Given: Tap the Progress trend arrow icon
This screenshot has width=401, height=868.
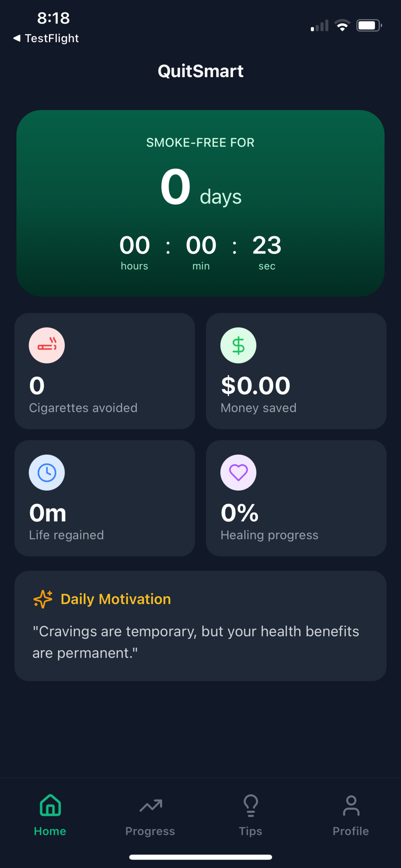Looking at the screenshot, I should tap(151, 806).
